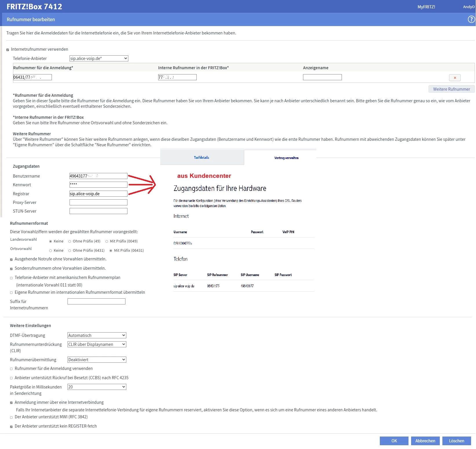Screen dimensions: 476x449
Task: Click Abbrechen button
Action: click(425, 441)
